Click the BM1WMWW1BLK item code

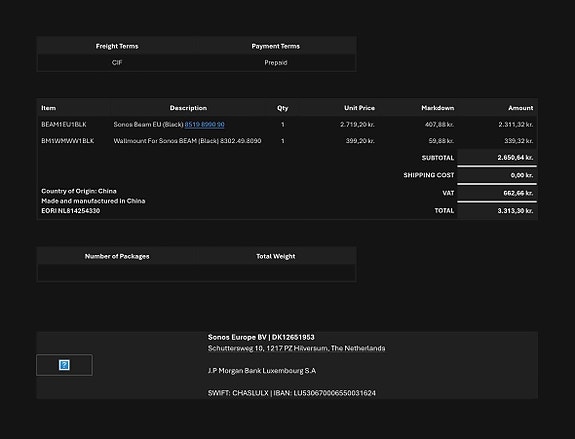coord(67,141)
